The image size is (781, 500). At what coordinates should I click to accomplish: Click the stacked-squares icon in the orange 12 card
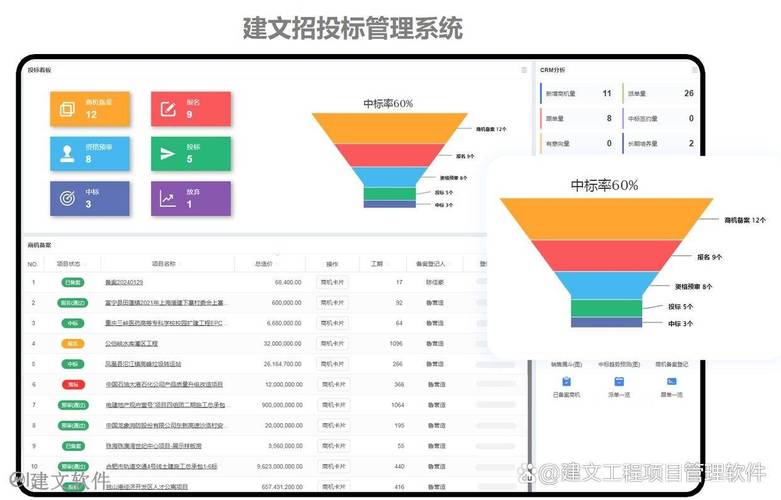(x=67, y=109)
